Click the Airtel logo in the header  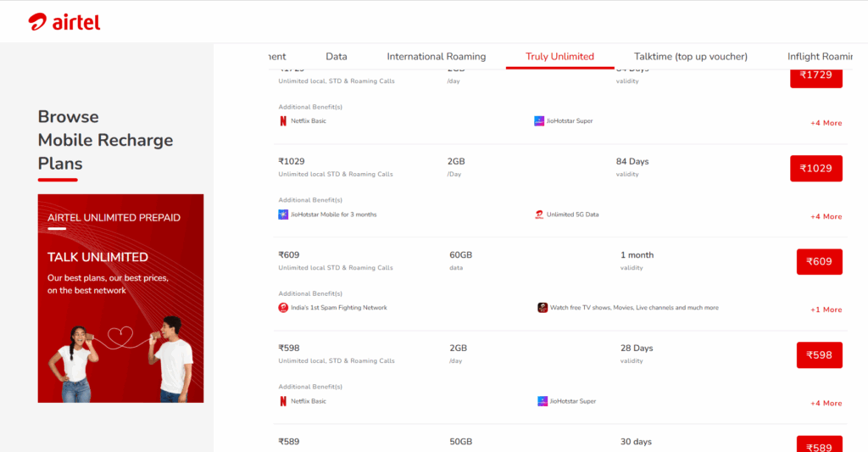coord(64,21)
